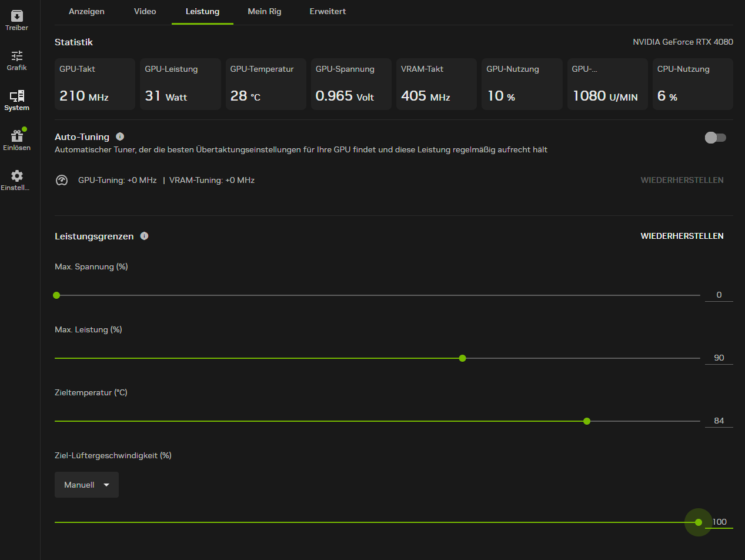745x560 pixels.
Task: Click the NVIDIA GeForce RTX 4080 label
Action: point(683,42)
